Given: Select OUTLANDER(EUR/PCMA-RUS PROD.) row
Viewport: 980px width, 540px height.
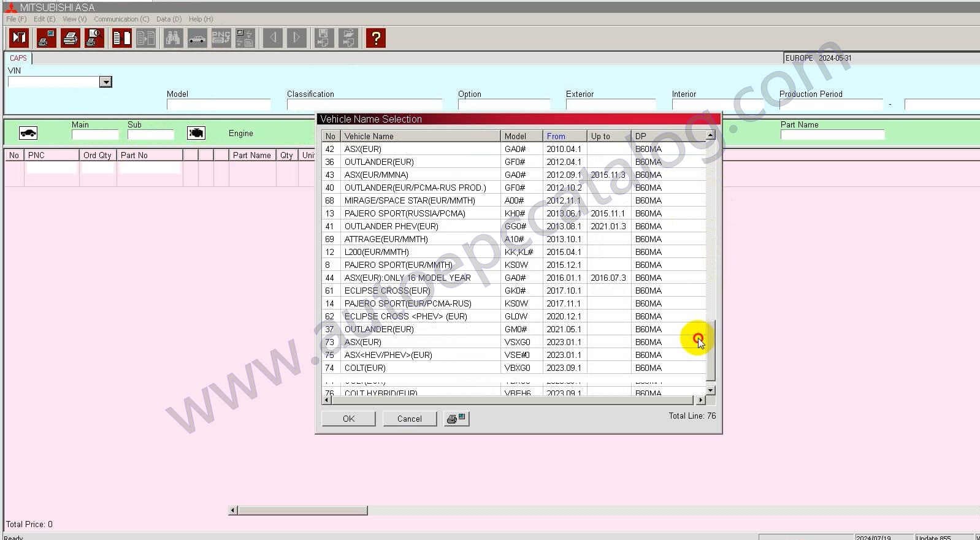Looking at the screenshot, I should 514,188.
